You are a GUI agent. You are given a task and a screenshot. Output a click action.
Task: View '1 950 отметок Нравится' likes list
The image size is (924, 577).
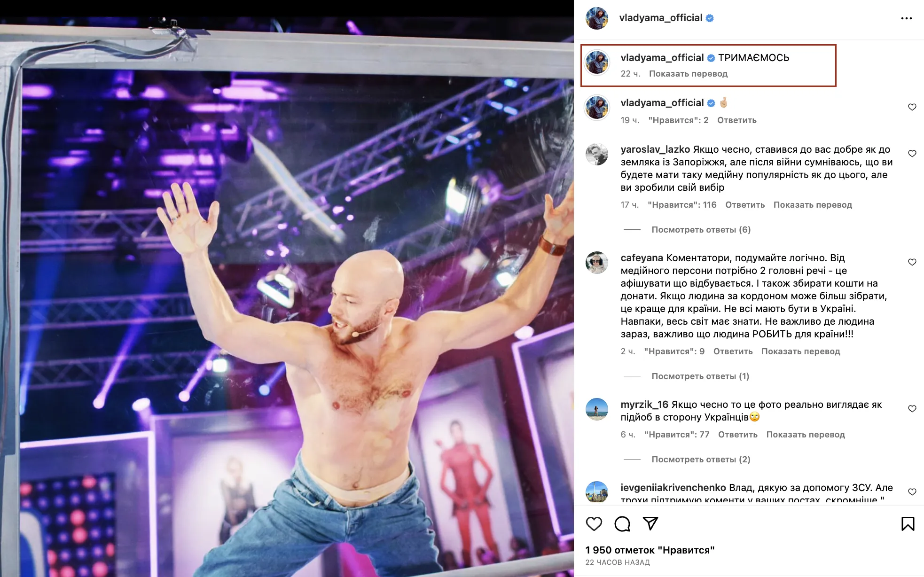tap(650, 550)
